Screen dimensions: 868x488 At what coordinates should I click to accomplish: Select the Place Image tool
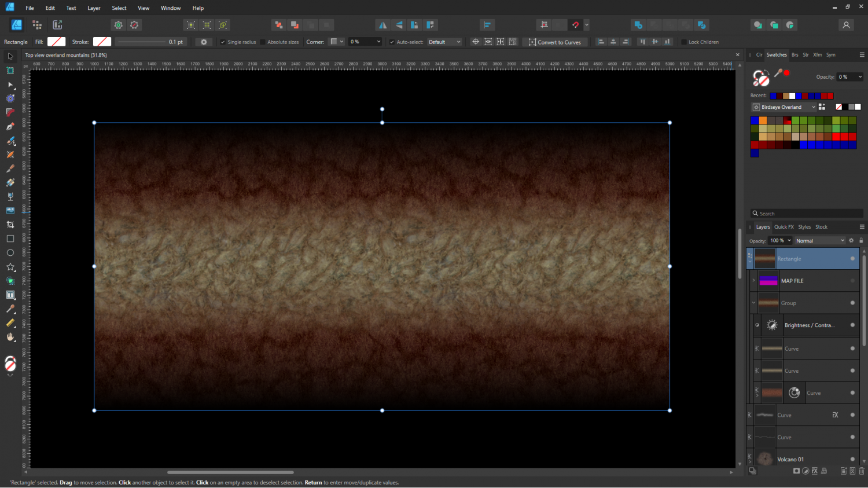10,211
